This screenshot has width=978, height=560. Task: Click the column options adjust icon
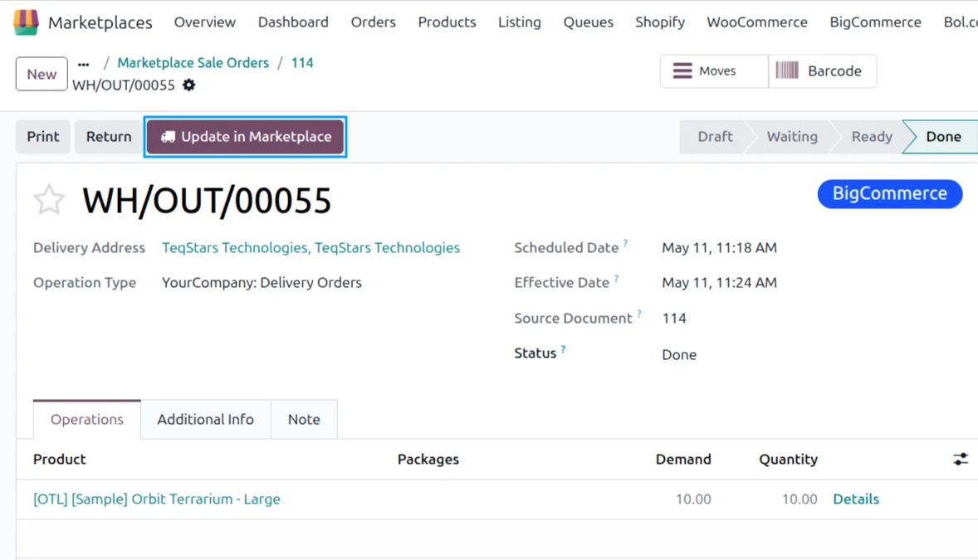tap(961, 460)
